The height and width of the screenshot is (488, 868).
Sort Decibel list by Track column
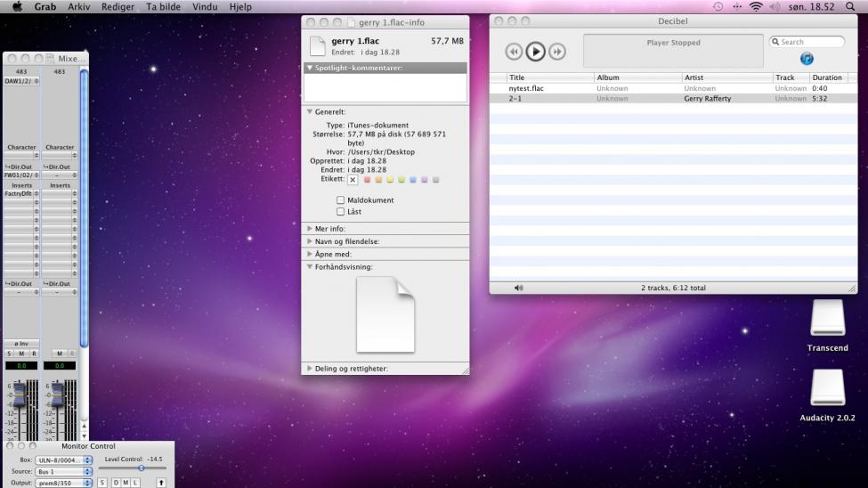(791, 77)
